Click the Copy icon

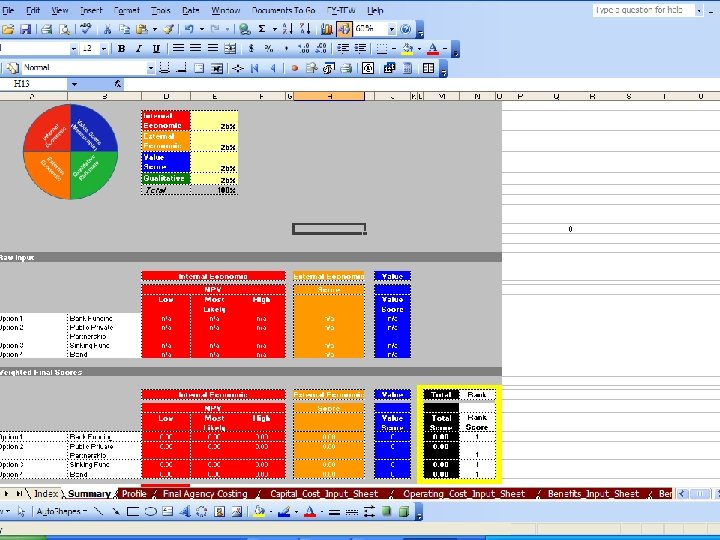pyautogui.click(x=124, y=29)
